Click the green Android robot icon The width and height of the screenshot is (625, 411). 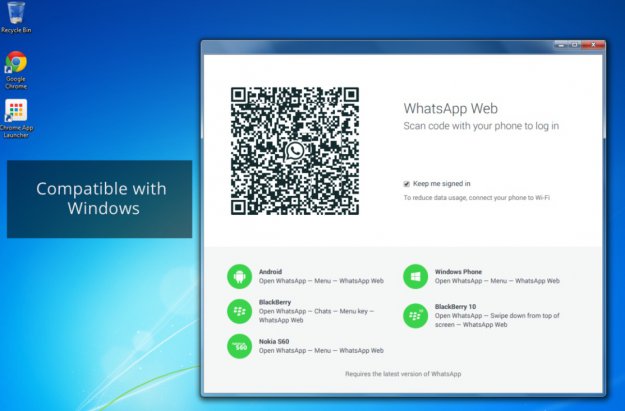point(239,276)
